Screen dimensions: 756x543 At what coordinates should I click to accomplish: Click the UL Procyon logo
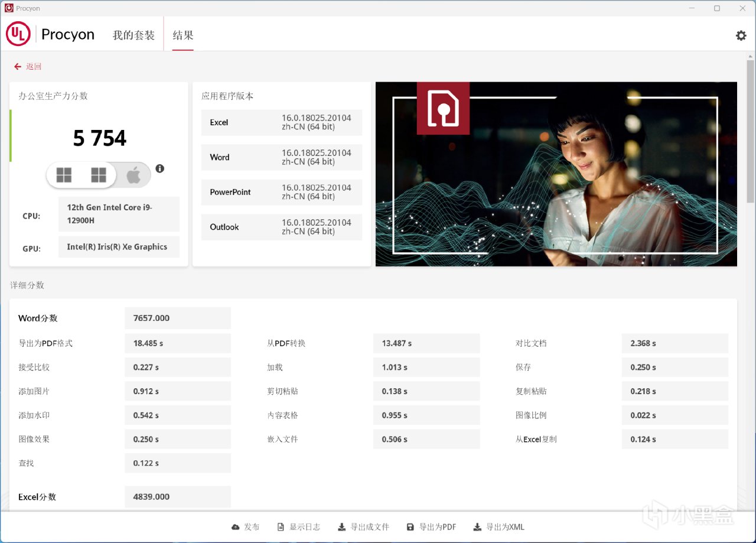tap(50, 34)
